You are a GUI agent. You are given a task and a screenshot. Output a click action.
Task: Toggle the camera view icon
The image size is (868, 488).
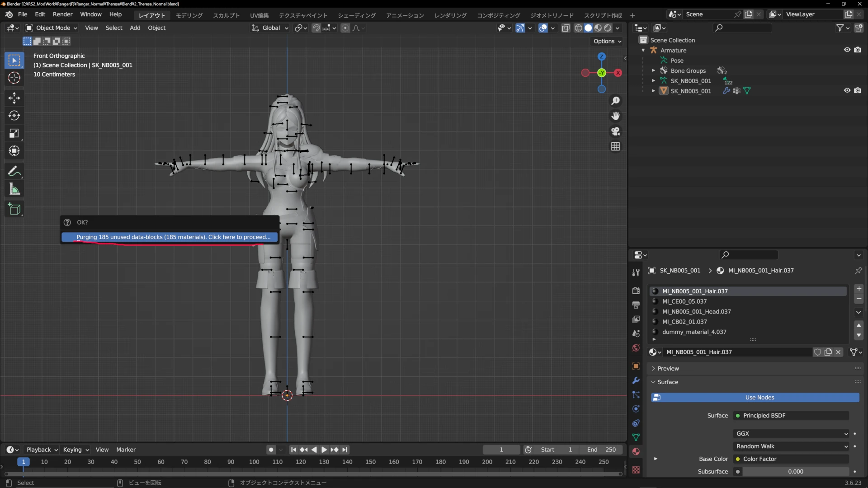615,131
